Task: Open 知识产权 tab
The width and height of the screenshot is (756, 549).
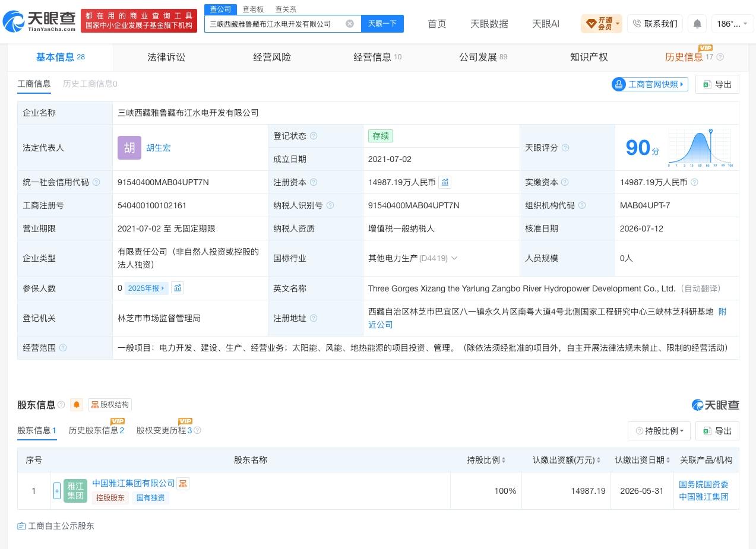Action: point(589,57)
